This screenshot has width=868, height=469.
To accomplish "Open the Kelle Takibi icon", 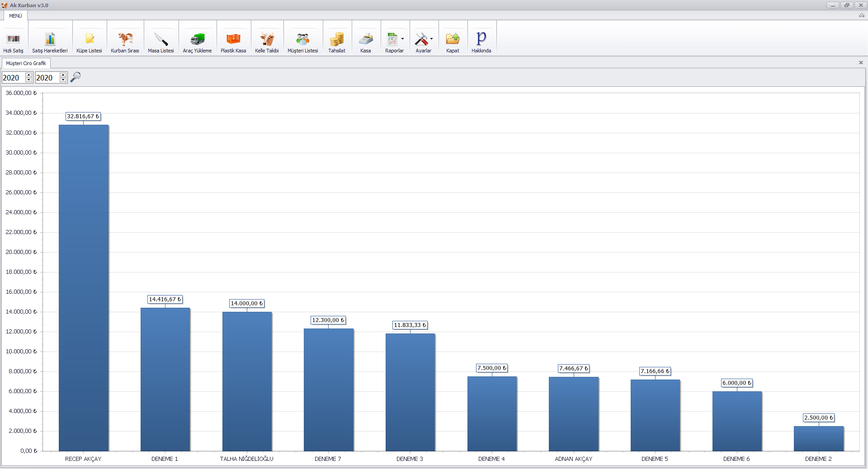I will [x=267, y=39].
